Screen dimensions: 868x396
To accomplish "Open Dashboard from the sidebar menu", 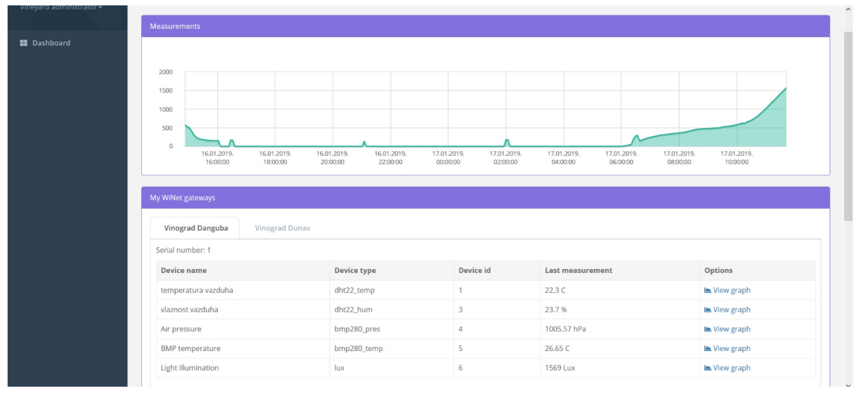I will pyautogui.click(x=51, y=43).
